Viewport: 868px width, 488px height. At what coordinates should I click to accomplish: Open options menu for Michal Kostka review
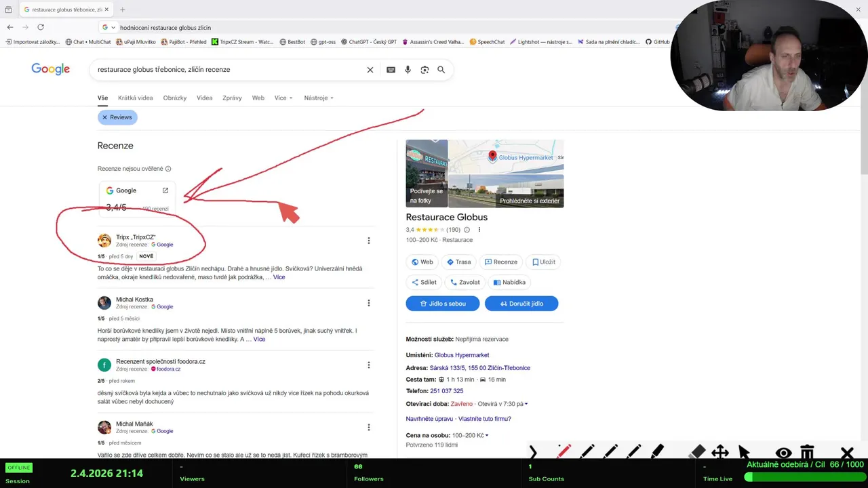369,303
